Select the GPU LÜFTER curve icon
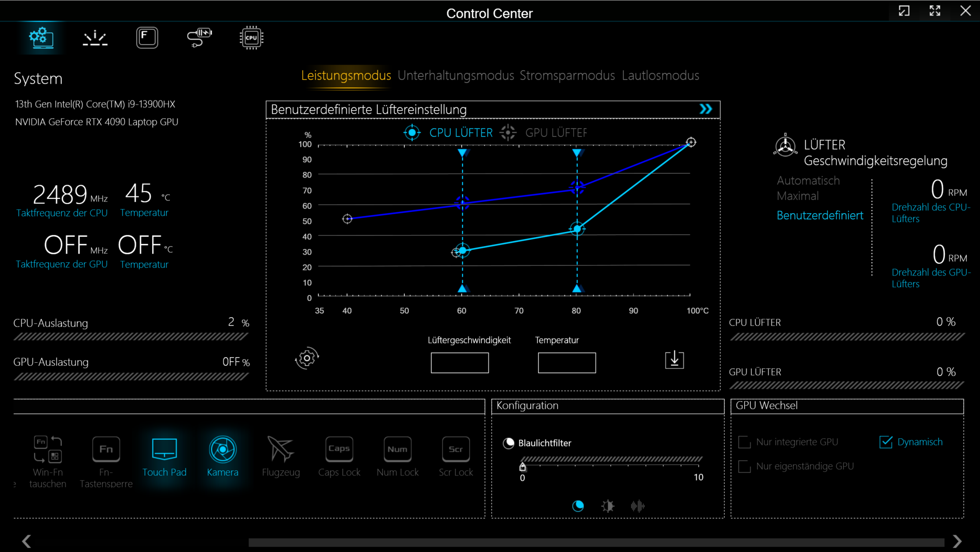The image size is (980, 552). point(508,133)
